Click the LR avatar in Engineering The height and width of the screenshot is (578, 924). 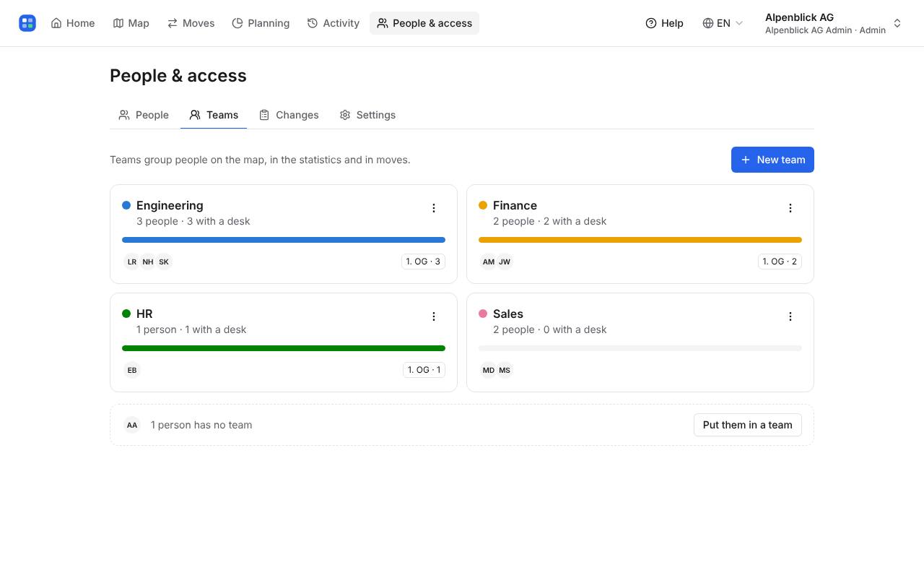132,262
